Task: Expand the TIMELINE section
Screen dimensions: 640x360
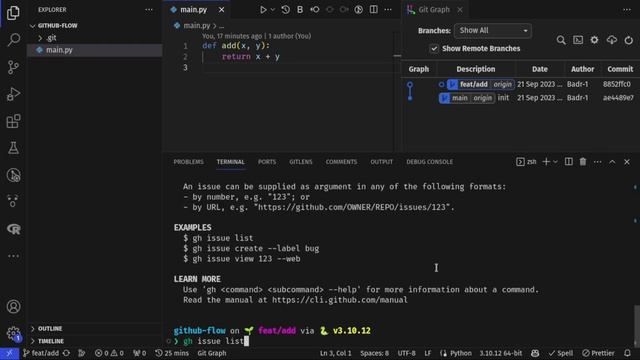Action: click(94, 341)
